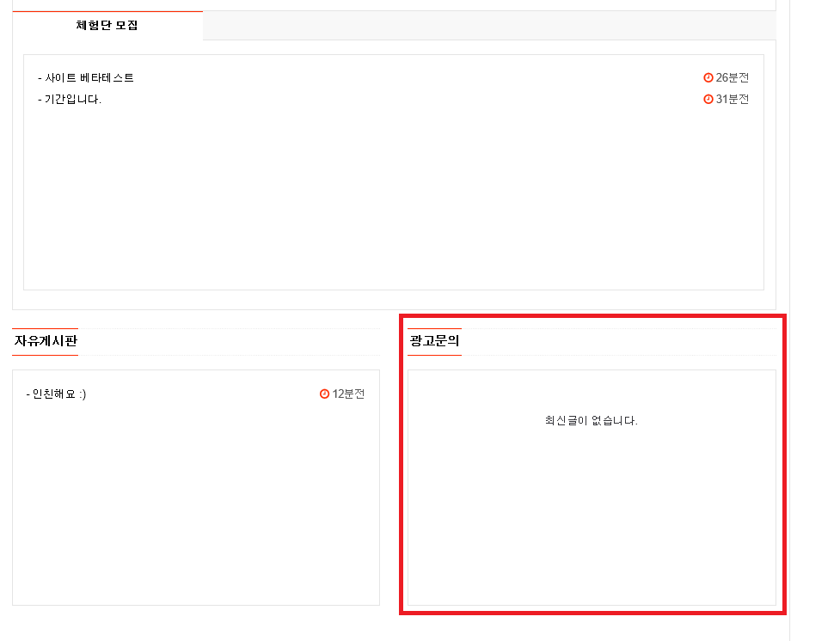Open the 광고문의 board heading
840x641 pixels.
434,341
